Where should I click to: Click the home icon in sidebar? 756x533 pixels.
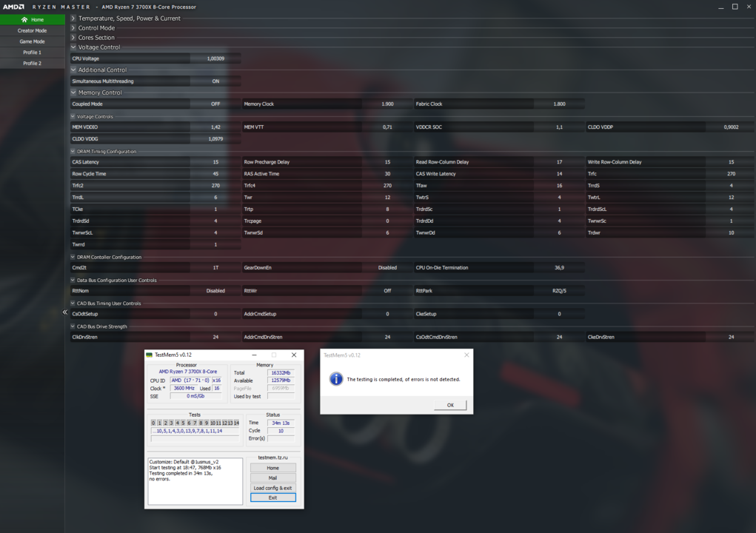24,20
